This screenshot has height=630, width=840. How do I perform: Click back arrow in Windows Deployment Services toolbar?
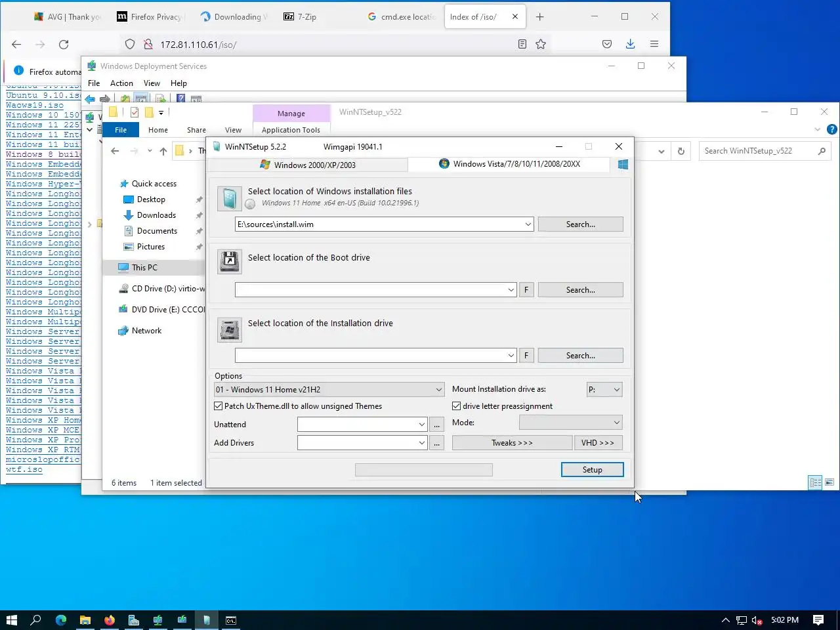coord(90,99)
